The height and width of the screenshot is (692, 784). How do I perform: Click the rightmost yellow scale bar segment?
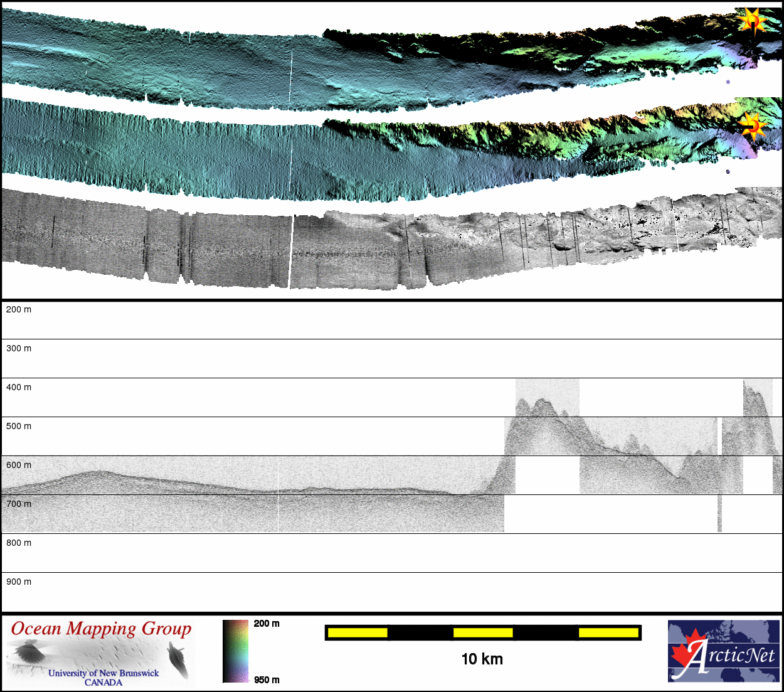(x=608, y=632)
